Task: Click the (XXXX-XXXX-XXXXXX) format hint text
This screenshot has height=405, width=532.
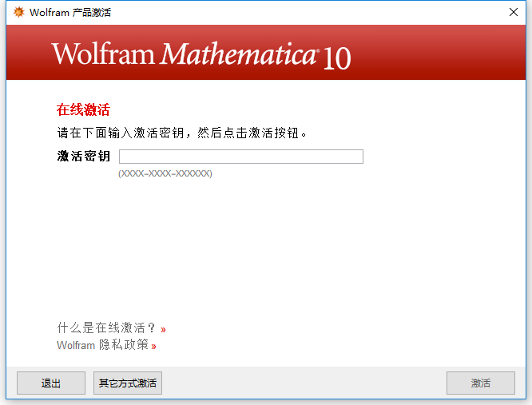Action: coord(165,173)
